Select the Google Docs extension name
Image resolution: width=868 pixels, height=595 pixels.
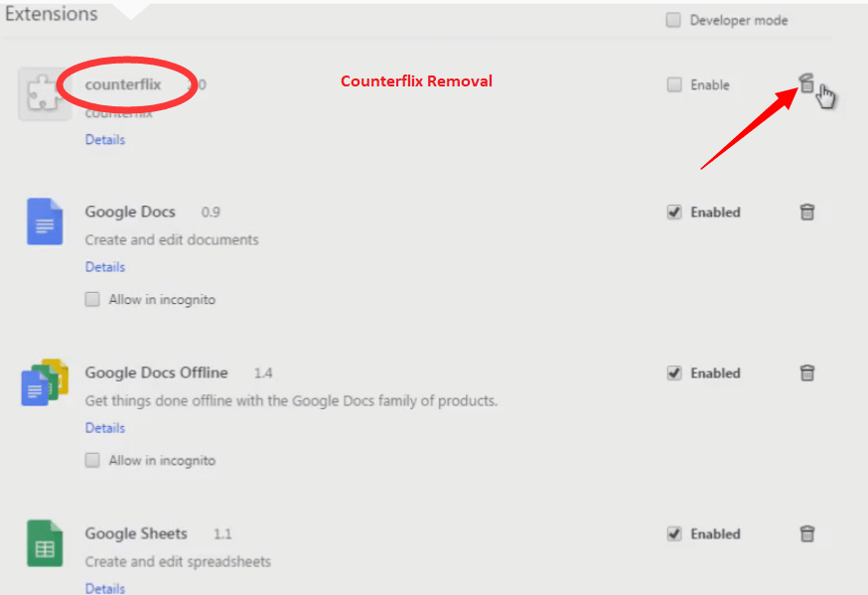pos(130,212)
